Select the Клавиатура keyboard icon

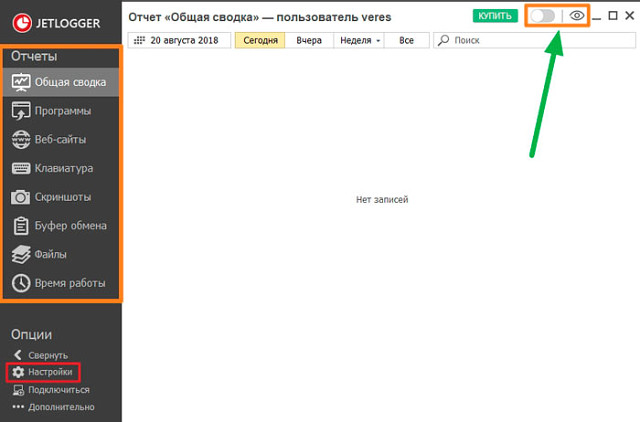21,168
